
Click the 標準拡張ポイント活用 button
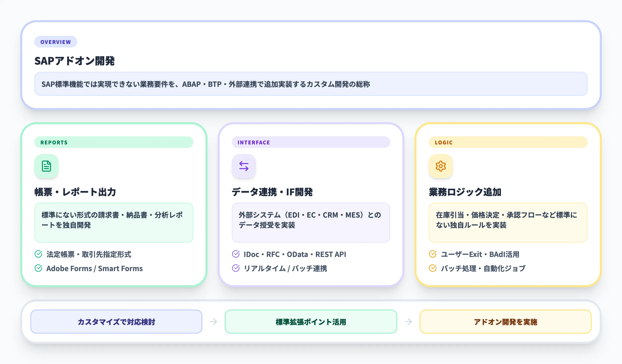click(310, 322)
